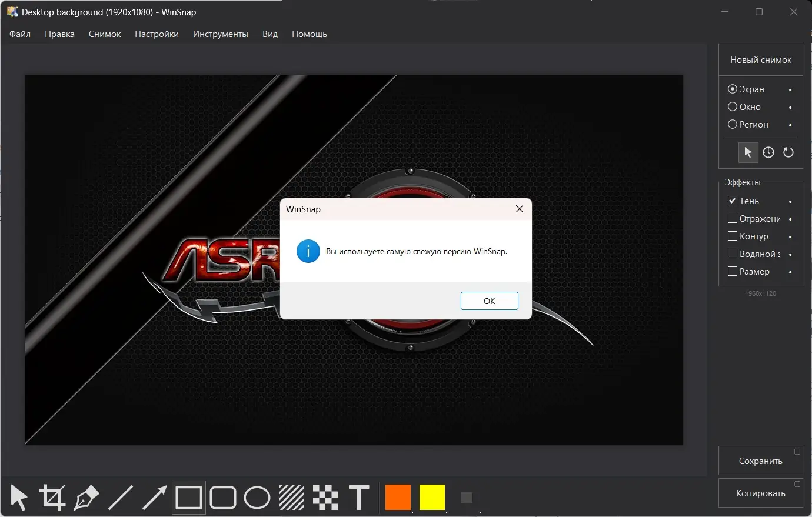812x517 pixels.
Task: Select the straight Line tool
Action: pos(121,498)
